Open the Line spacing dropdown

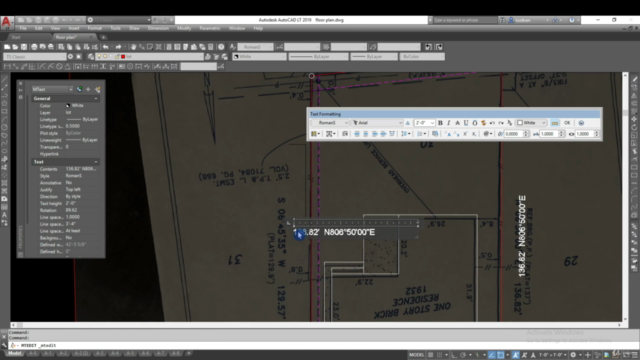[x=405, y=134]
